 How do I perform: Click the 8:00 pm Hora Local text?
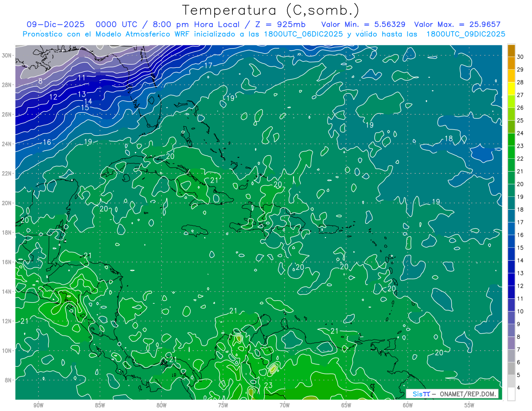(197, 25)
